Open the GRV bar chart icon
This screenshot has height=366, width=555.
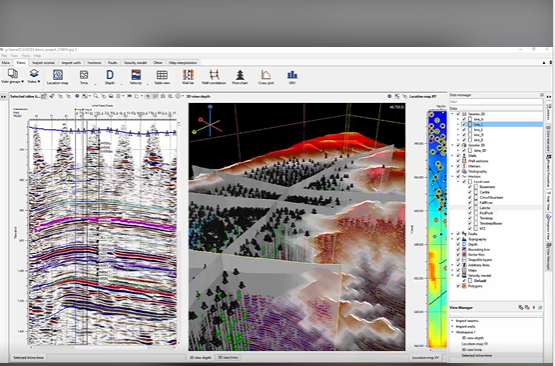pyautogui.click(x=292, y=76)
